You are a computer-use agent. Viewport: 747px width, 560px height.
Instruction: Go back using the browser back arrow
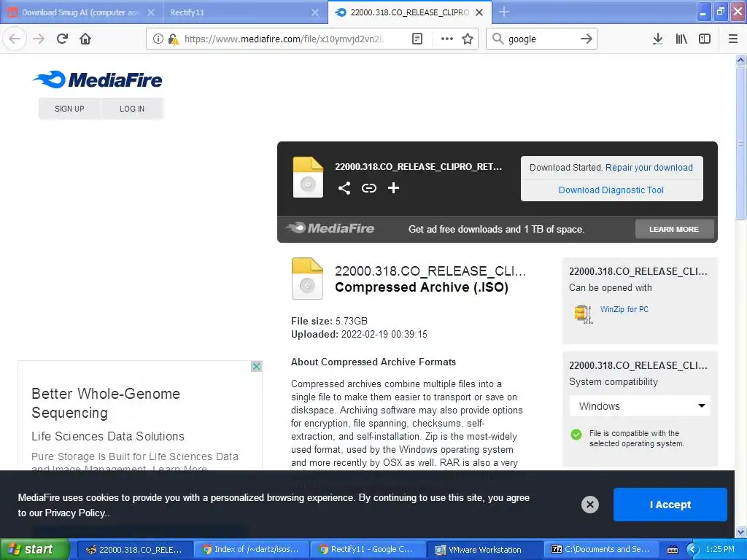(15, 39)
